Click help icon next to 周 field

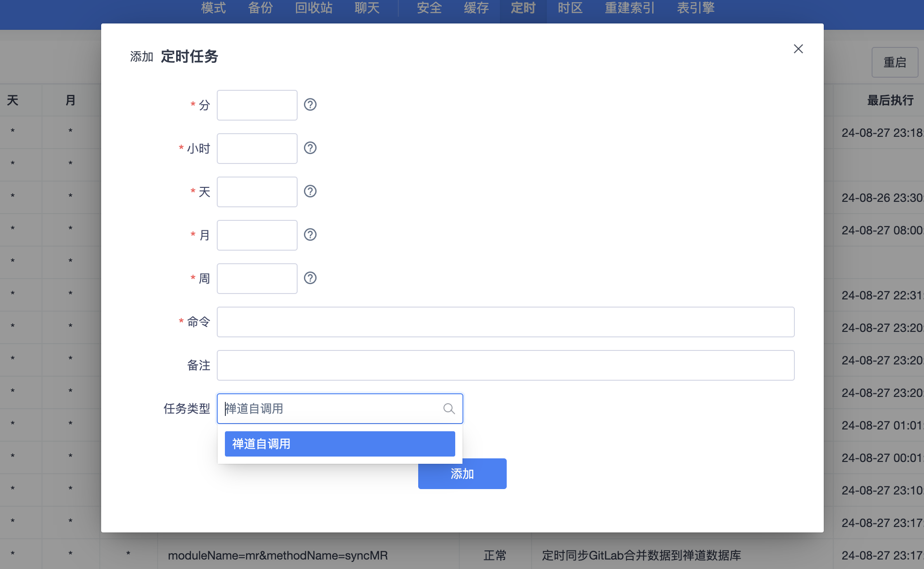[310, 278]
